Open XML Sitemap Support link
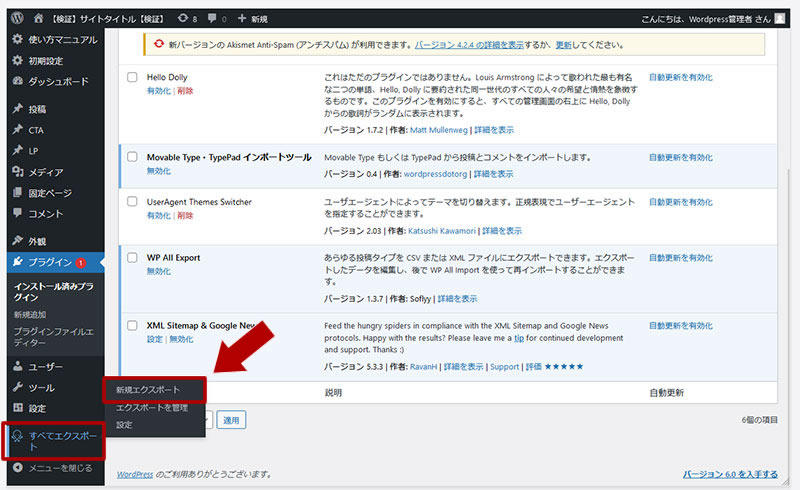The width and height of the screenshot is (800, 490). click(x=505, y=366)
